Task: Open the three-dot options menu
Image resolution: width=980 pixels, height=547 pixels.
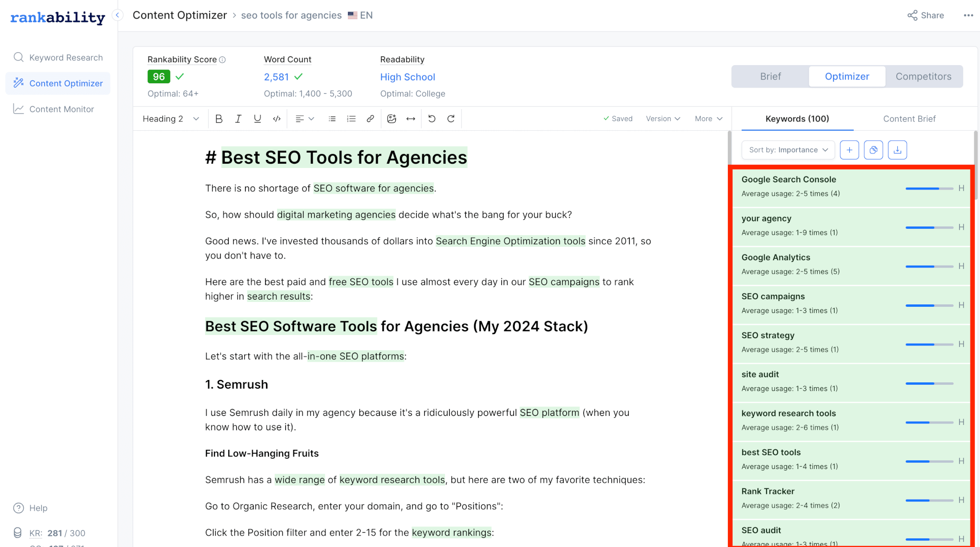Action: pos(969,15)
